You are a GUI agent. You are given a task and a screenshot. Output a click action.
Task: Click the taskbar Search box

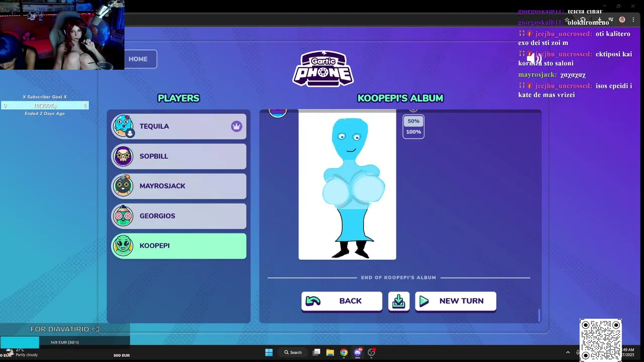point(293,352)
